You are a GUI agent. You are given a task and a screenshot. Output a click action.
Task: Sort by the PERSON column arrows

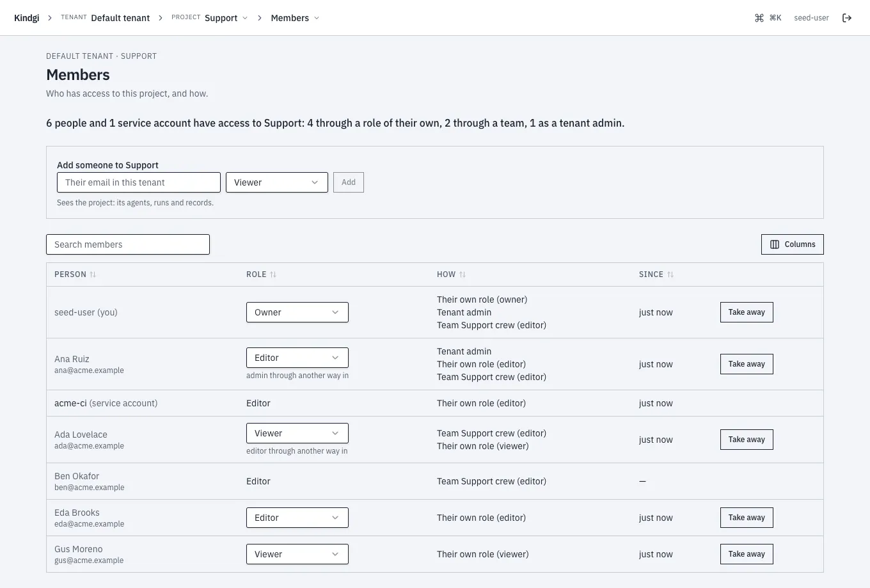[93, 274]
